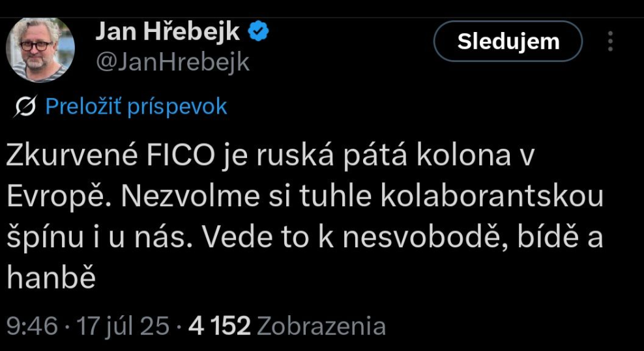Open the @JanHrebejk handle link
This screenshot has height=351, width=644.
173,62
